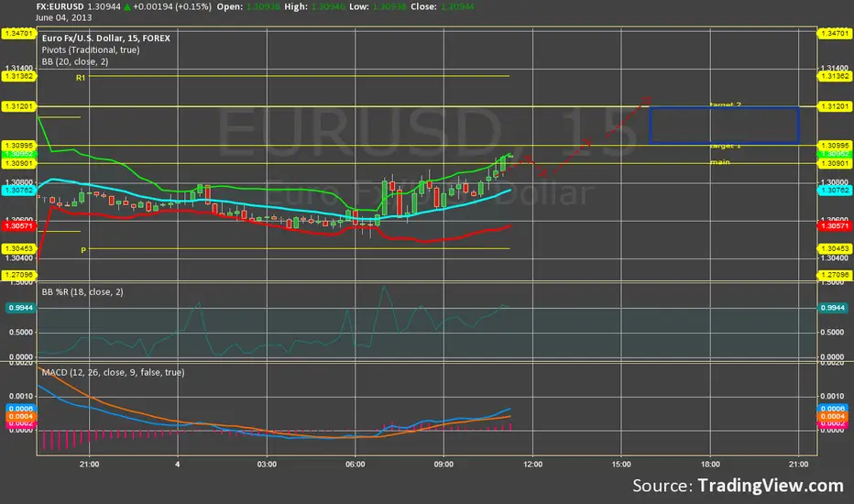The width and height of the screenshot is (854, 504).
Task: Open the BB %R (18, close, 2) label
Action: [x=82, y=292]
